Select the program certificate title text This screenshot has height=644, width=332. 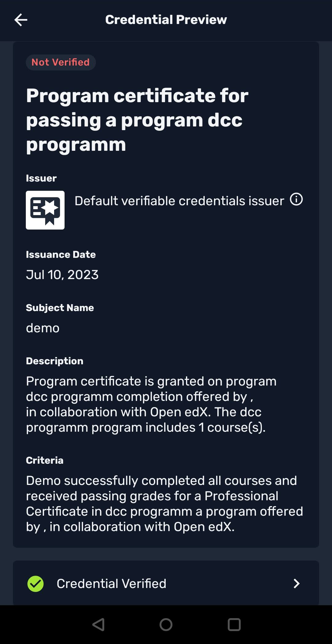tap(137, 120)
